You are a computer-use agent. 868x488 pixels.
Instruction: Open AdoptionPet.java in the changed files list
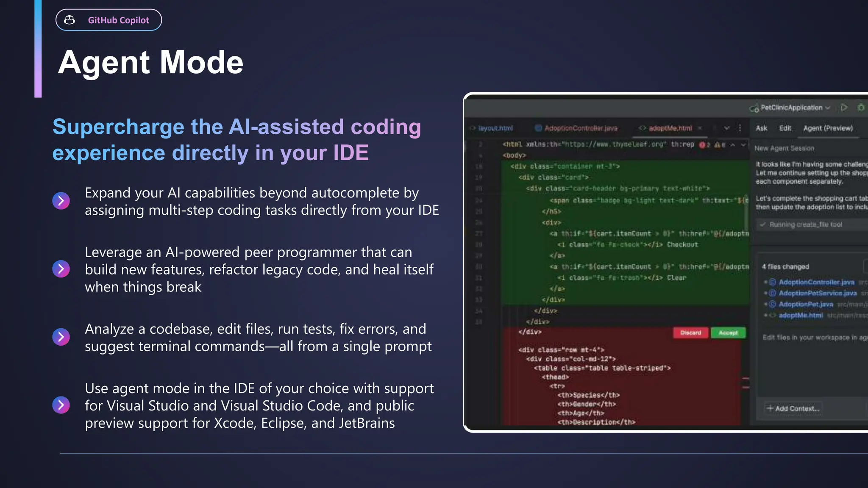806,304
